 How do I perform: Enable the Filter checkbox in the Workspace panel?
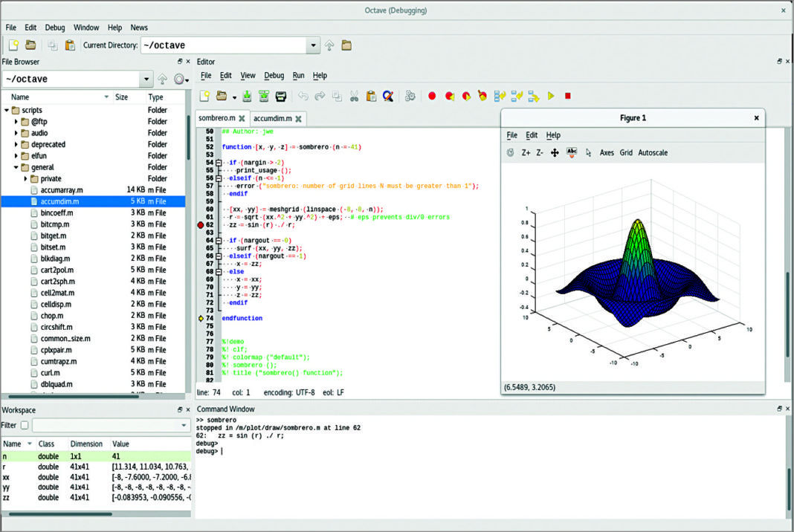(23, 424)
